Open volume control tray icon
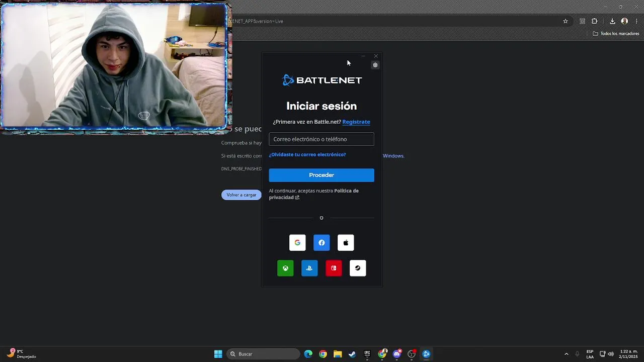 611,354
